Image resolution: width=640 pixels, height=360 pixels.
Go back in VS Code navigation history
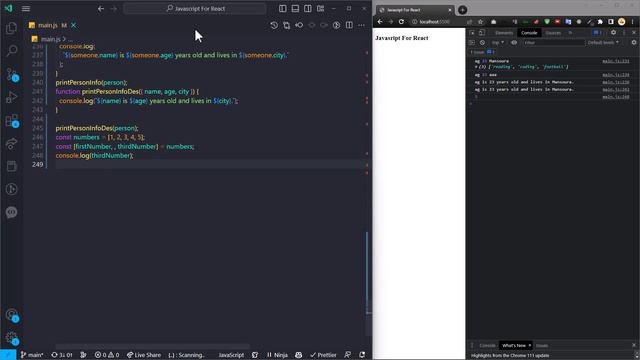(x=101, y=8)
